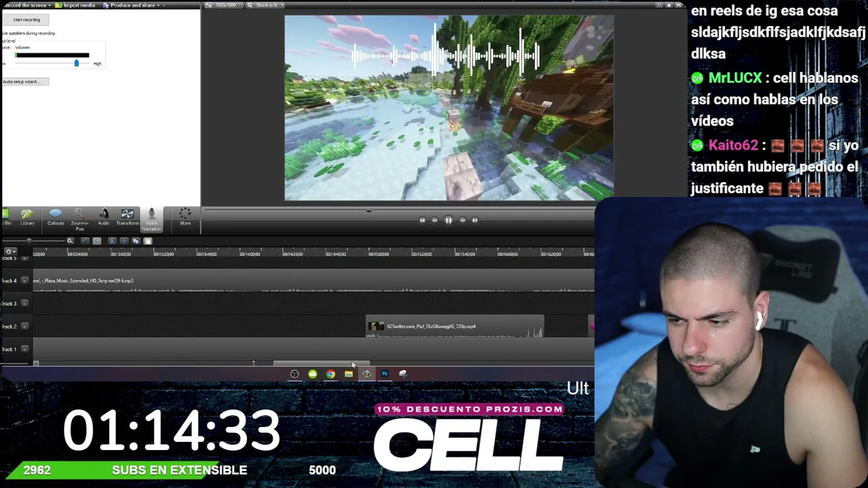Screen dimensions: 868x488
Task: Select the Voice Narration tab
Action: pyautogui.click(x=151, y=220)
